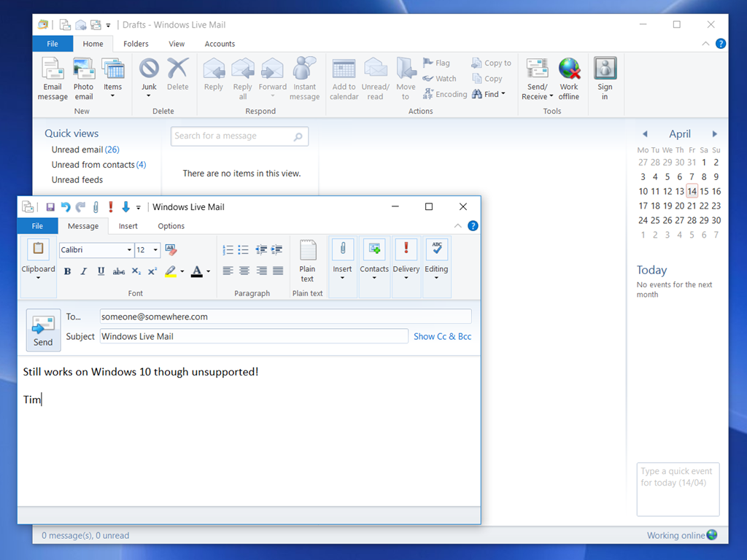Click the quick event entry box

click(678, 489)
